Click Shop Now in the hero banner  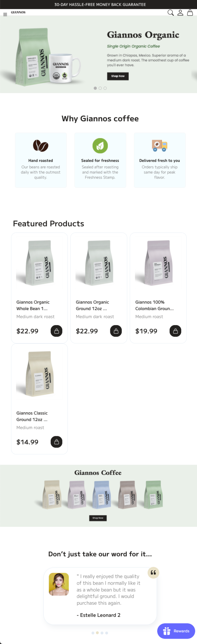tap(118, 76)
